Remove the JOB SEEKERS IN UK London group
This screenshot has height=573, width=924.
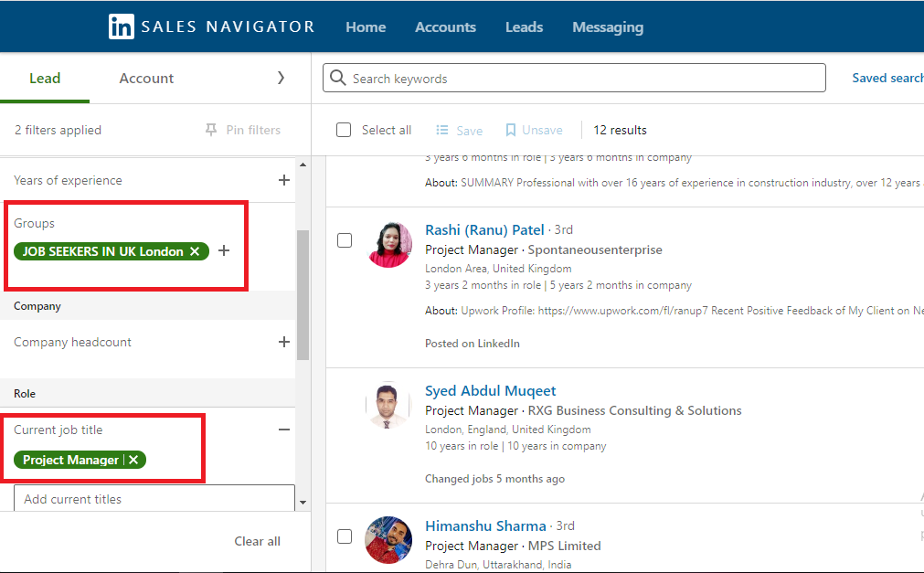[195, 251]
